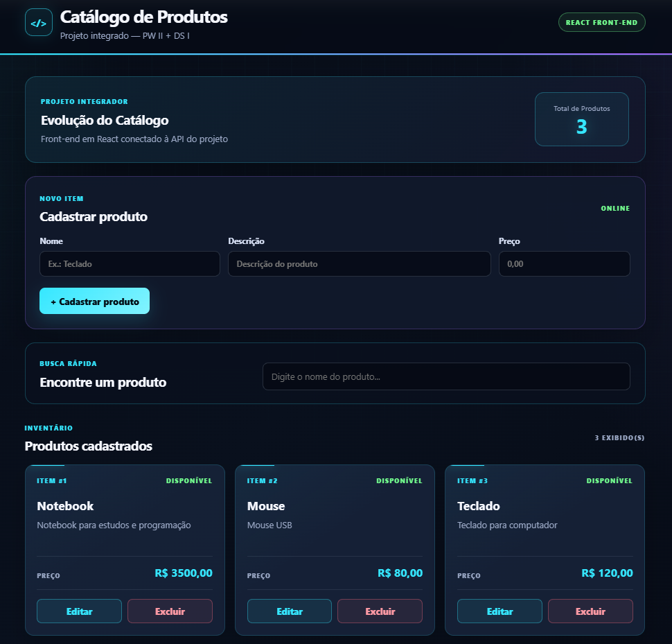Delete the Mouse product
This screenshot has width=672, height=644.
coord(380,611)
